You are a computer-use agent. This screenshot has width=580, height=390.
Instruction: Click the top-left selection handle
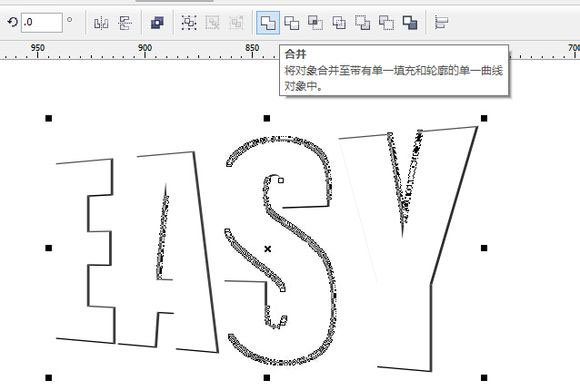49,118
